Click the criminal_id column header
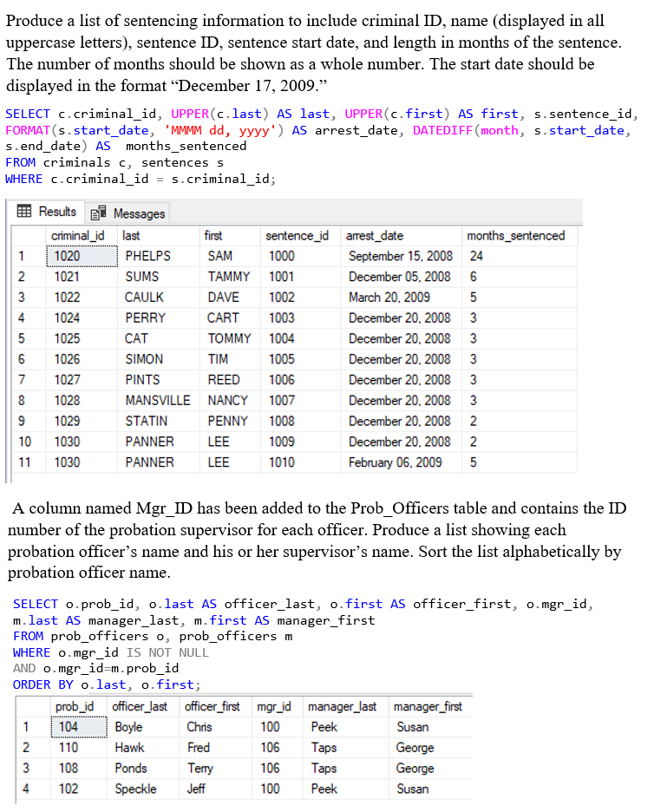This screenshot has height=812, width=654. click(78, 235)
